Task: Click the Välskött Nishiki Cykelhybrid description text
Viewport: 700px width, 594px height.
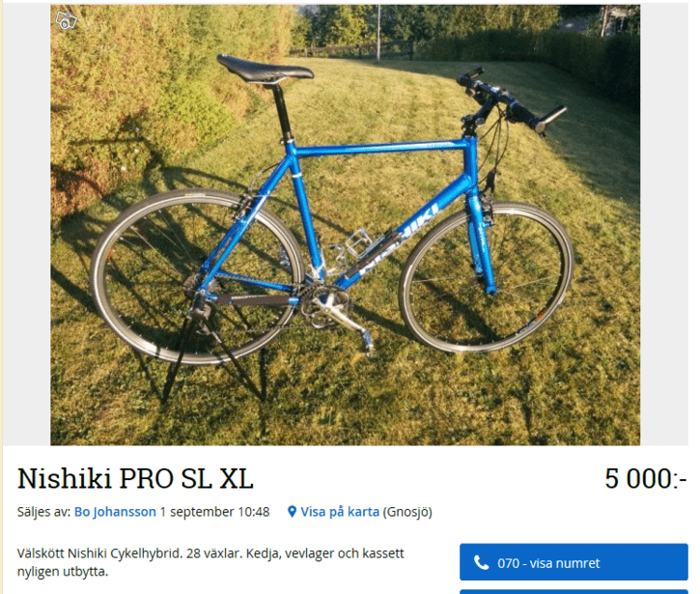Action: tap(210, 562)
